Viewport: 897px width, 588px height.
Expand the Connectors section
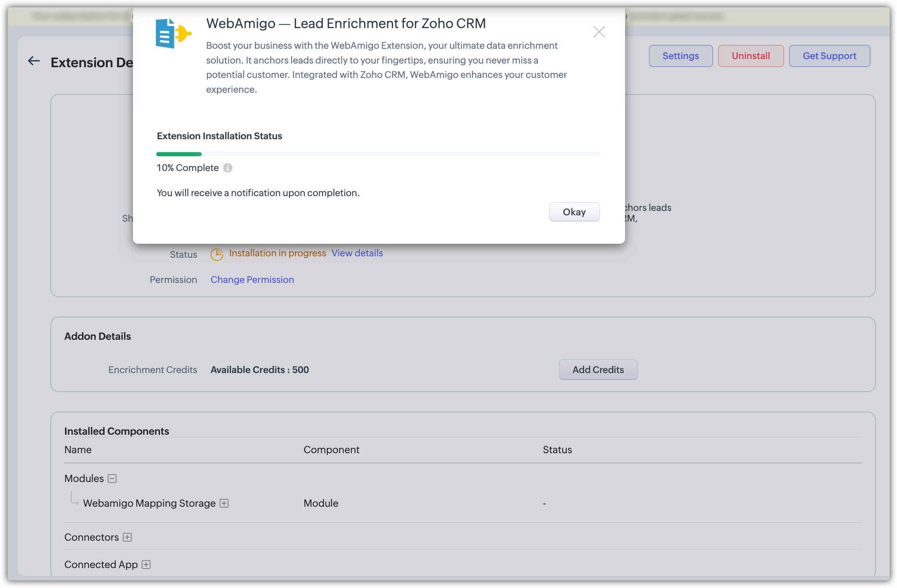click(x=127, y=537)
